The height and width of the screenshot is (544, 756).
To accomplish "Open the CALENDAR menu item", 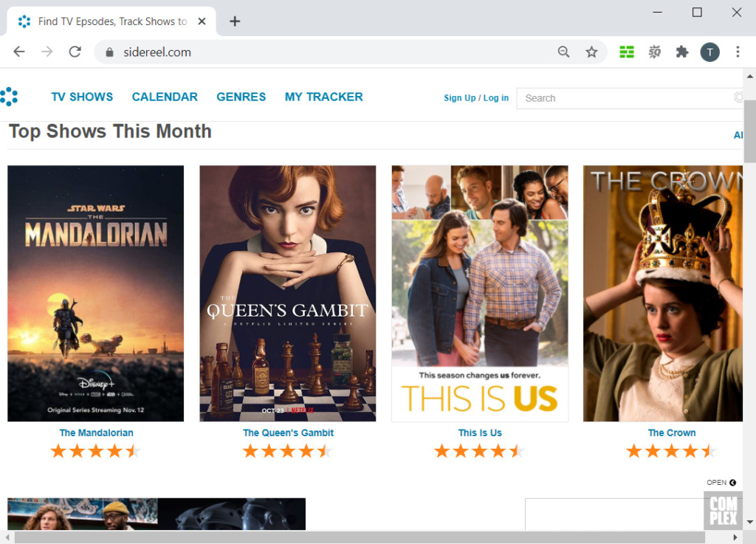I will 165,97.
